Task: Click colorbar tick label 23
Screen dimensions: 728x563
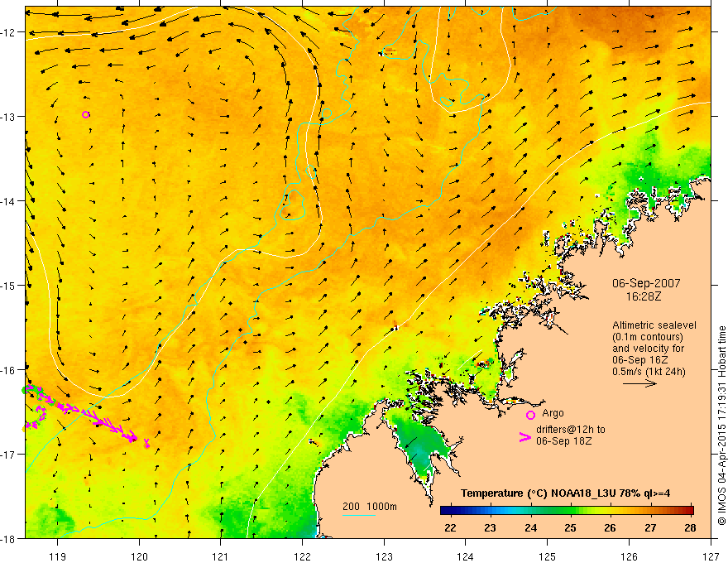Action: coord(491,527)
